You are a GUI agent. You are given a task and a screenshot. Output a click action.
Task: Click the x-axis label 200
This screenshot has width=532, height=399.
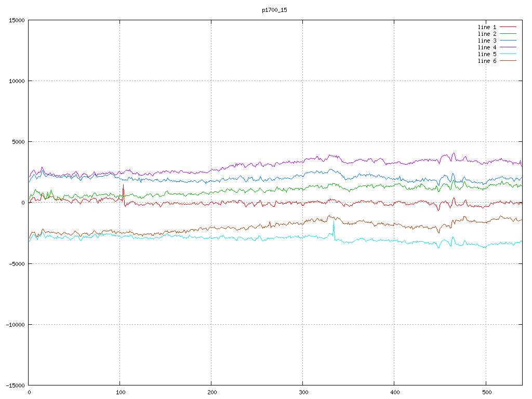pos(212,393)
